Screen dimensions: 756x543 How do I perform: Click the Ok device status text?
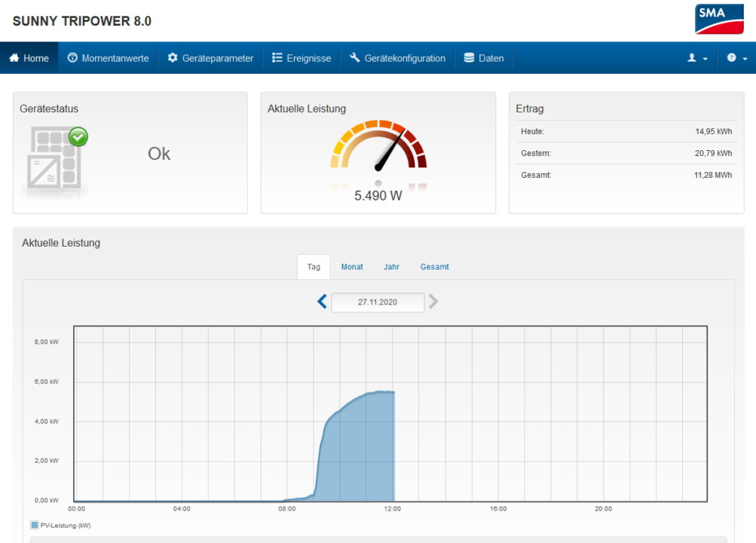159,154
